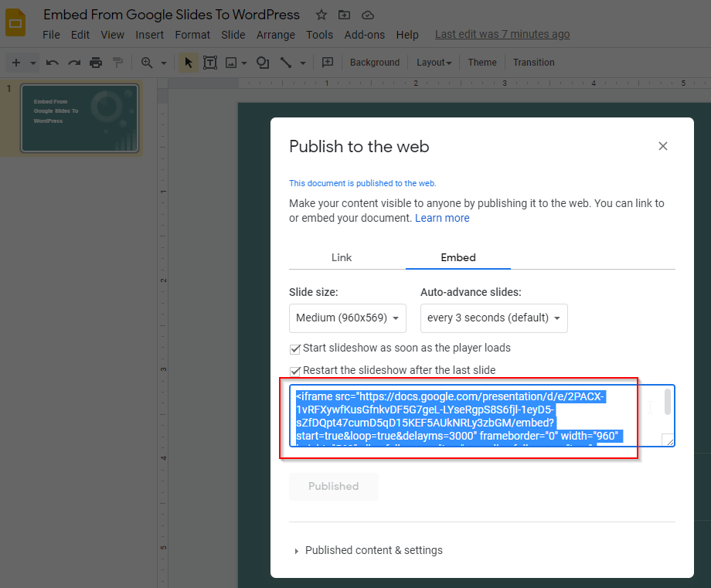Add a new slide with plus icon
The image size is (711, 588).
point(16,63)
